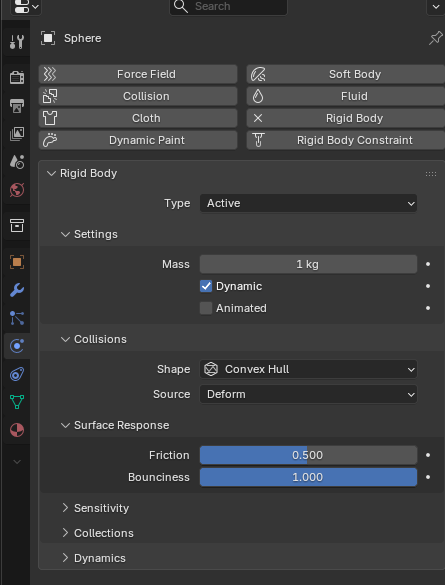The image size is (445, 585).
Task: Uncheck the Dynamic checkbox
Action: pyautogui.click(x=206, y=286)
